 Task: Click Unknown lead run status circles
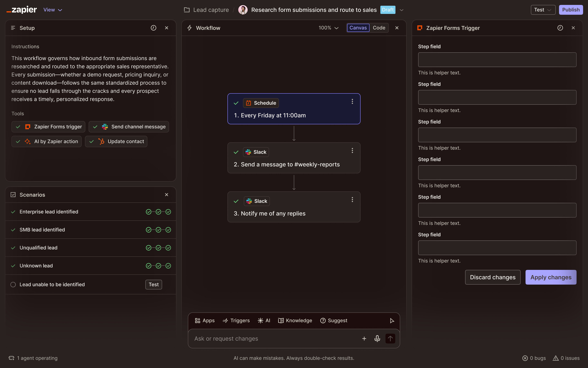click(158, 266)
